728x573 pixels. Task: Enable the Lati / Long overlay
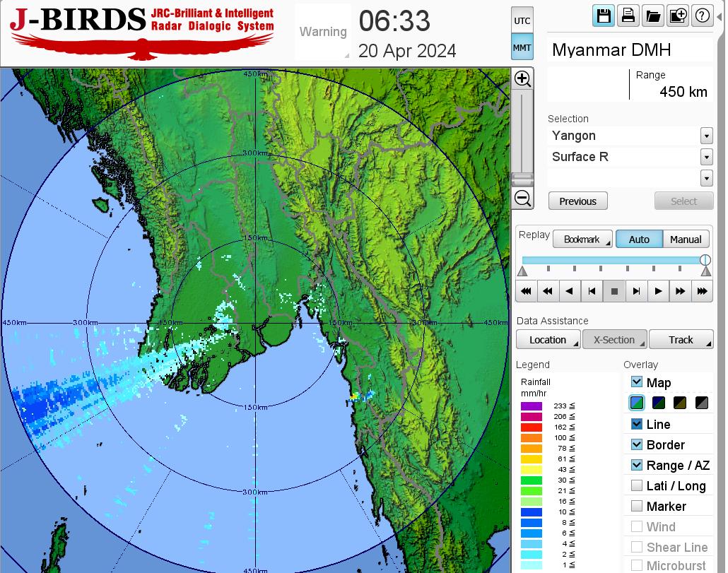click(x=637, y=485)
